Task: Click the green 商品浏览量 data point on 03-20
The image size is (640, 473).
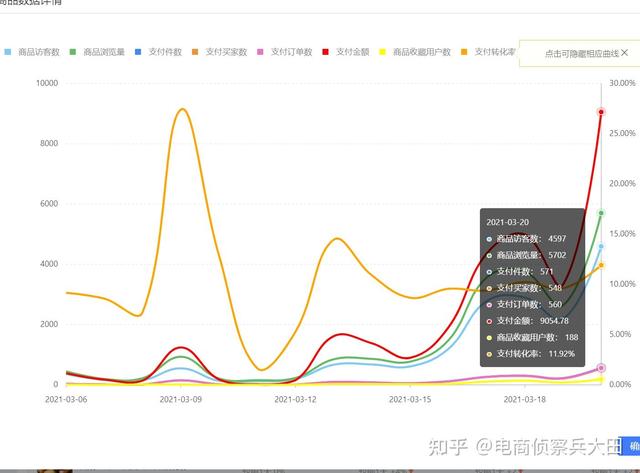Action: [x=601, y=213]
